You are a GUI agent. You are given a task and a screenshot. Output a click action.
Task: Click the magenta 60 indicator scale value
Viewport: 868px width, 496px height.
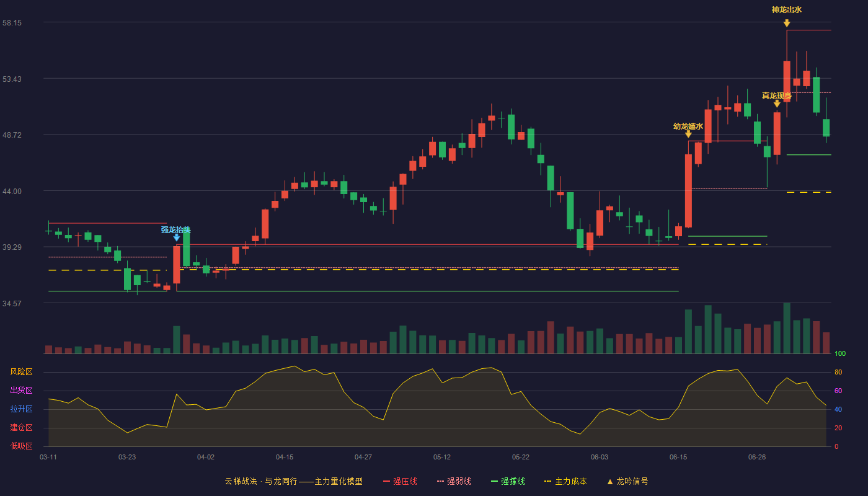[838, 391]
